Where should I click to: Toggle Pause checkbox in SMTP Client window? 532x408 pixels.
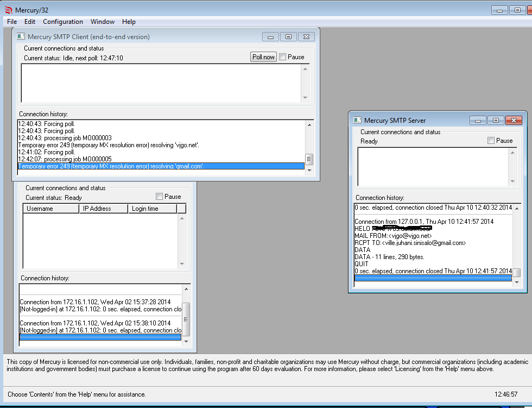point(282,57)
